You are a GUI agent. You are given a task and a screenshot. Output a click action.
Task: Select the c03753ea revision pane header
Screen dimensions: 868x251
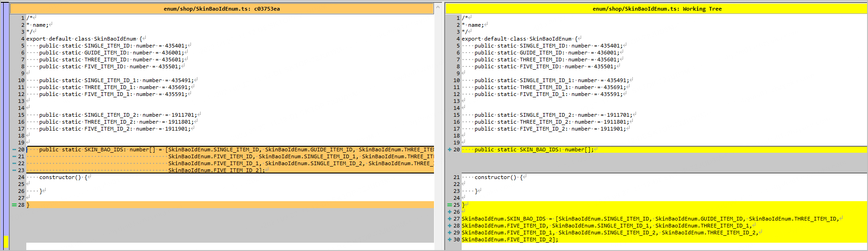tap(222, 9)
